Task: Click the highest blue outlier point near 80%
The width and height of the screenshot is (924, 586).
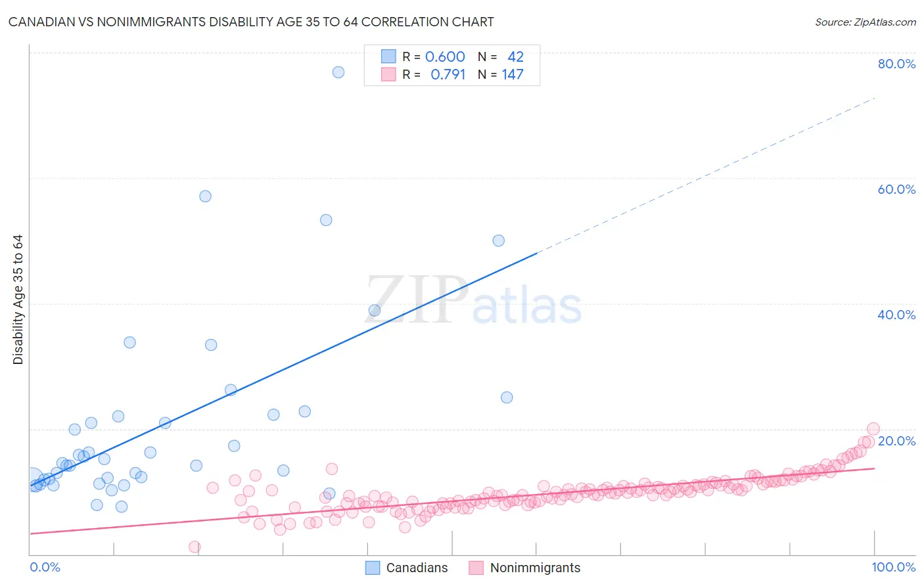Action: 338,72
